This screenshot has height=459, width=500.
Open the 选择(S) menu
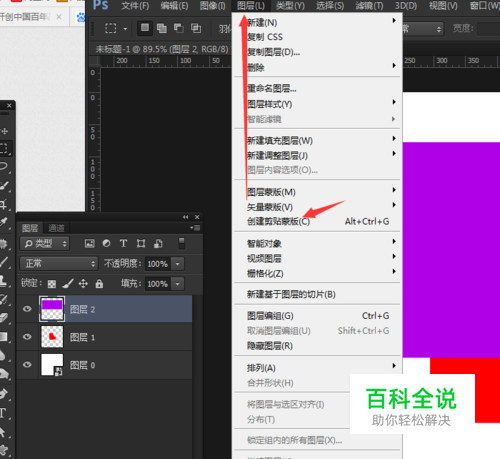pos(330,6)
